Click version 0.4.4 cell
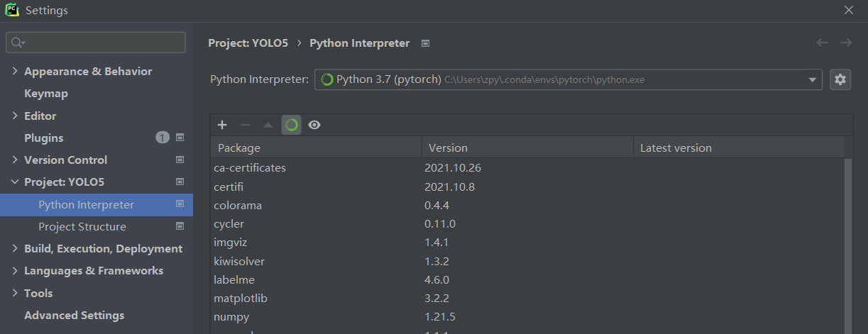Screen dimensions: 868x334 [437, 205]
